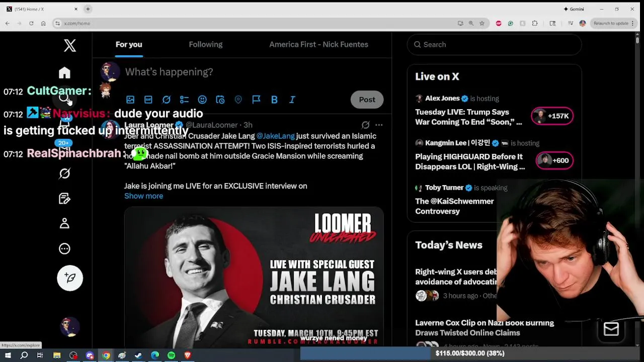Open Adblock Plus extension icon
Image resolution: width=644 pixels, height=362 pixels.
499,23
